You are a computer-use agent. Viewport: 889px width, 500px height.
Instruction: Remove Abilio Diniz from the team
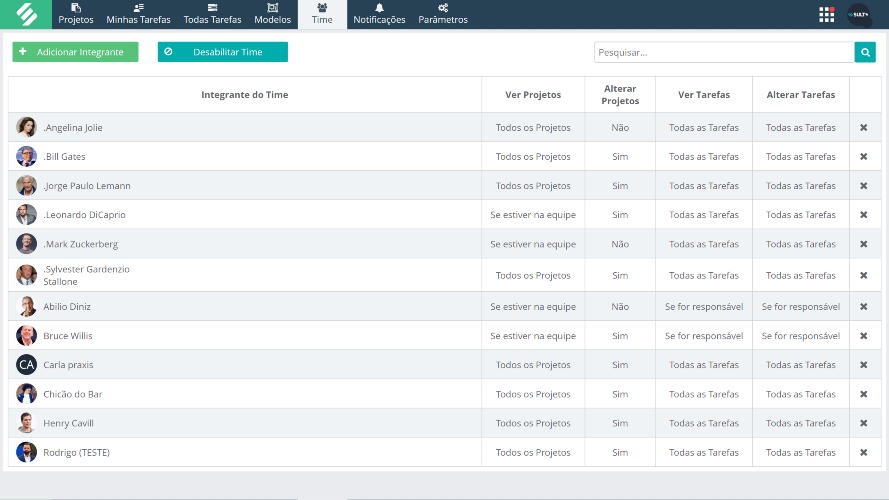click(x=863, y=307)
